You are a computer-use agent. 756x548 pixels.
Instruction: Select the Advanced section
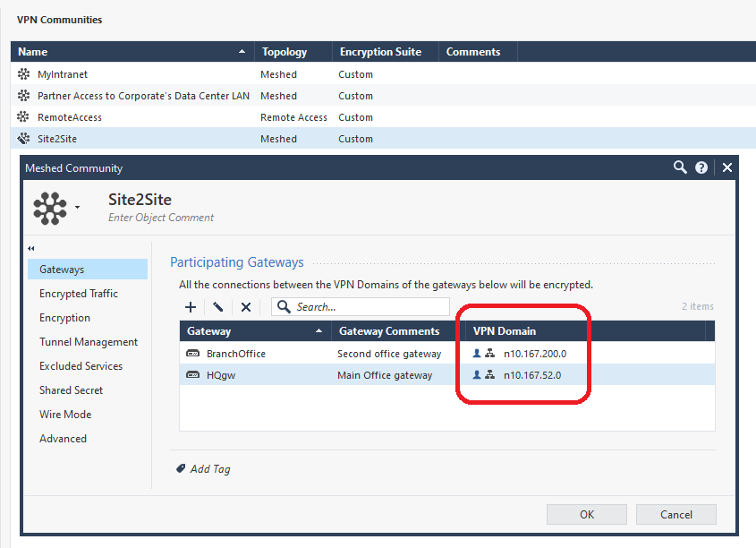coord(63,439)
